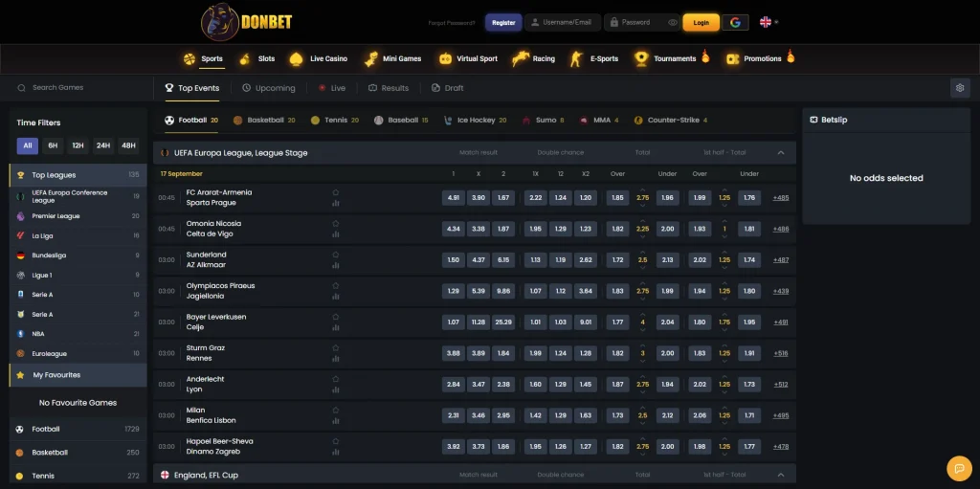
Task: Open E-Sports section
Action: tap(594, 58)
